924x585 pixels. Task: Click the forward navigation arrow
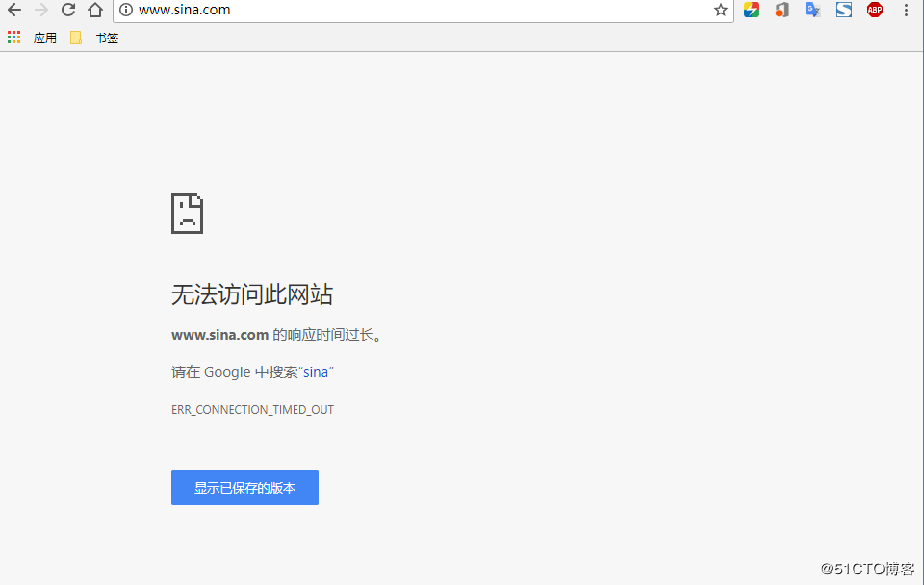point(40,10)
